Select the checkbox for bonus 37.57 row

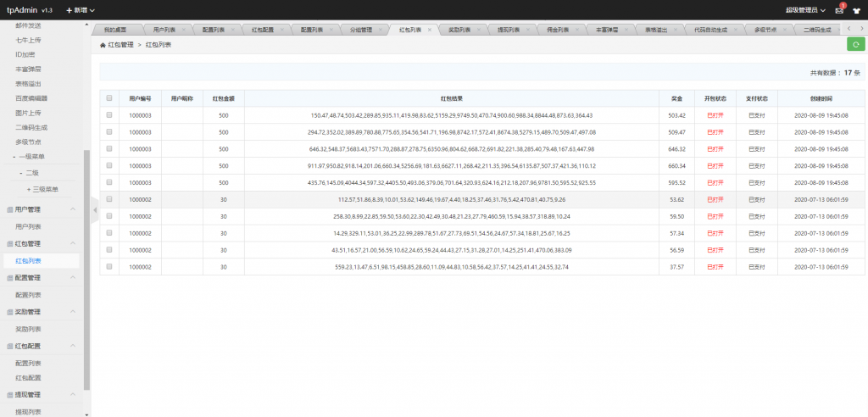[109, 267]
